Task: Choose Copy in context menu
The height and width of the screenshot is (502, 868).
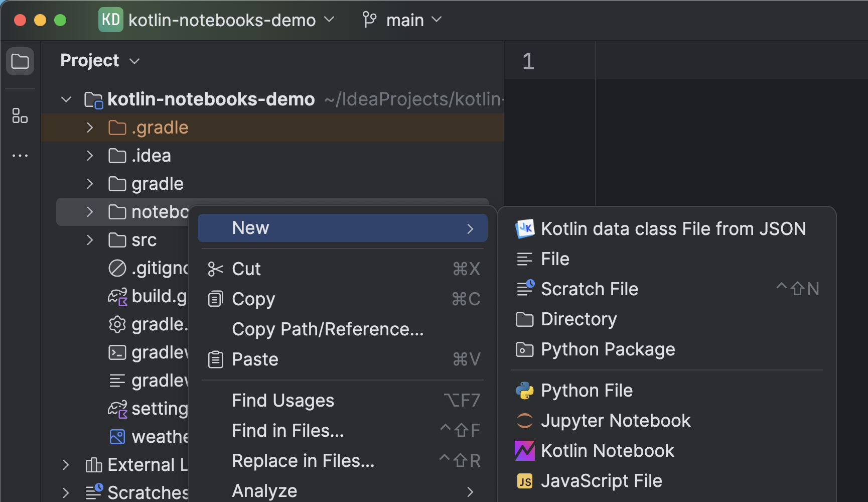Action: coord(343,299)
